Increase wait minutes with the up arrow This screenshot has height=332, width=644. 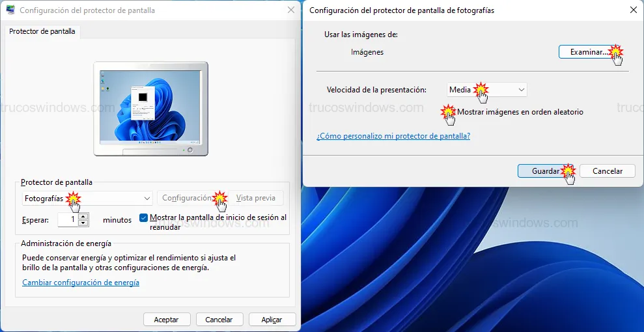pos(83,217)
